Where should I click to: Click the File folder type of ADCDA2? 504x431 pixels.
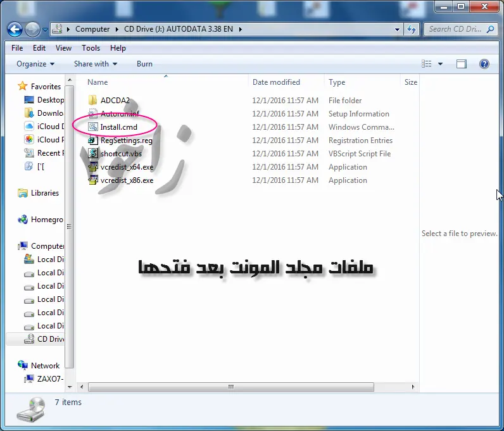(345, 101)
